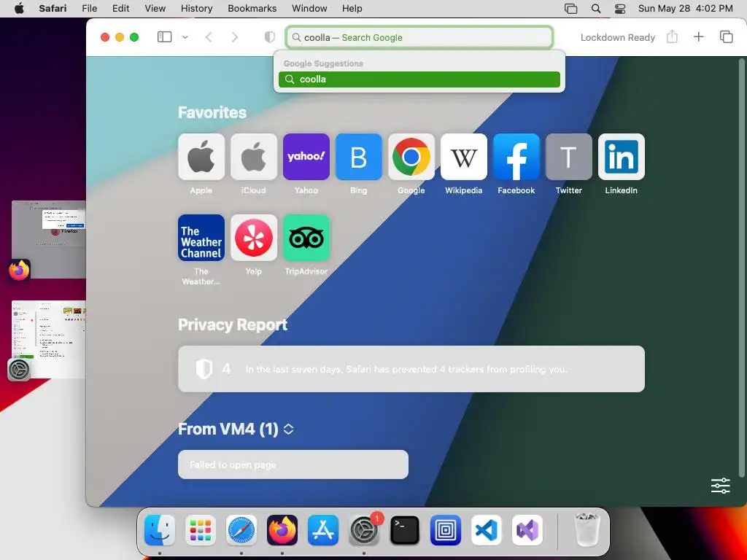This screenshot has height=560, width=747.
Task: Switch to the Firefox window thumbnail
Action: click(49, 239)
